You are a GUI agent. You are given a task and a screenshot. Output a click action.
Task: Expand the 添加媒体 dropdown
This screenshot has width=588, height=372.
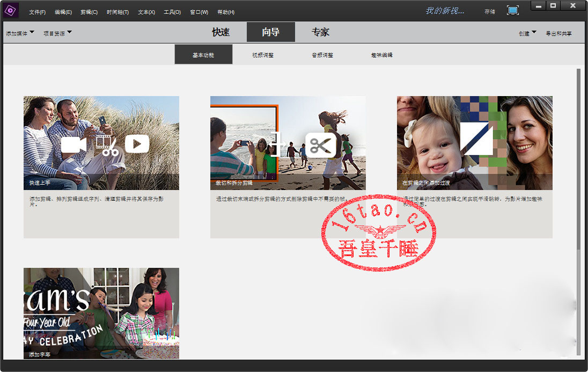20,33
